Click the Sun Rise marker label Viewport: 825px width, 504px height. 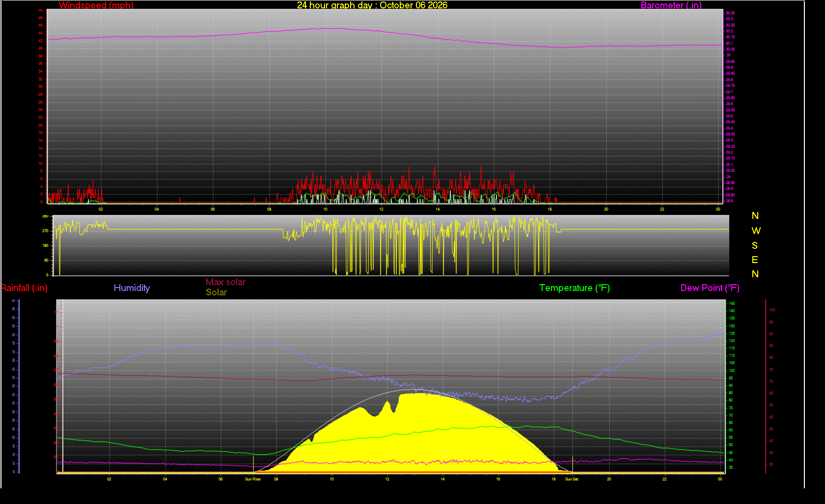click(253, 479)
